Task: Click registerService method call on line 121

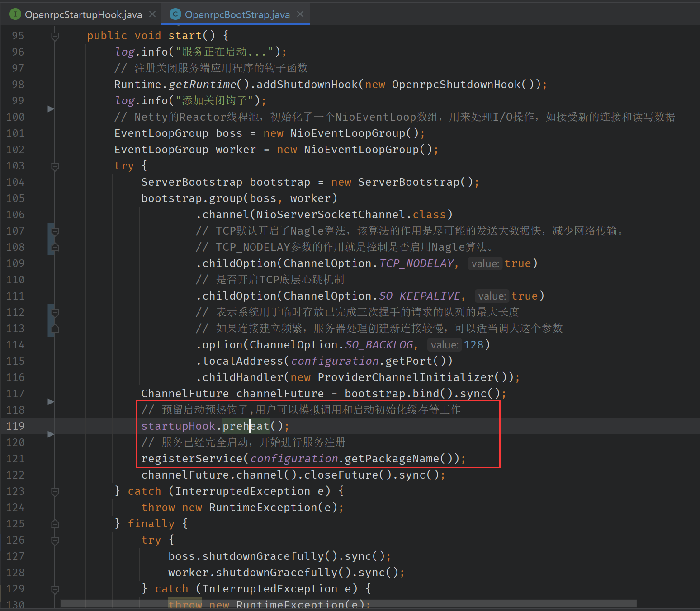Action: click(x=192, y=459)
